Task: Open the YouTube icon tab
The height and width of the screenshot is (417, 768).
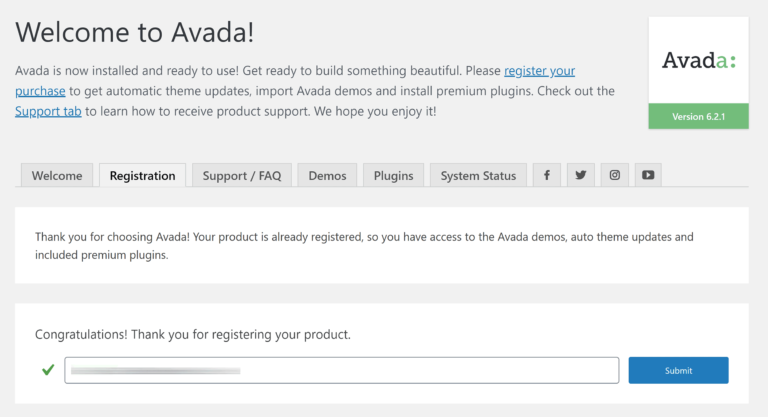Action: 648,175
